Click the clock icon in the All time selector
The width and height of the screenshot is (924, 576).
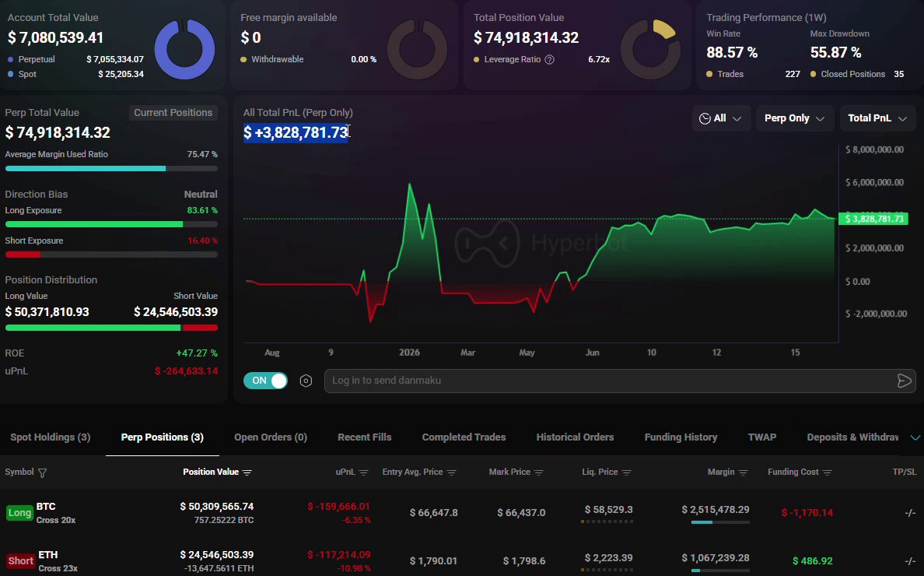[704, 118]
